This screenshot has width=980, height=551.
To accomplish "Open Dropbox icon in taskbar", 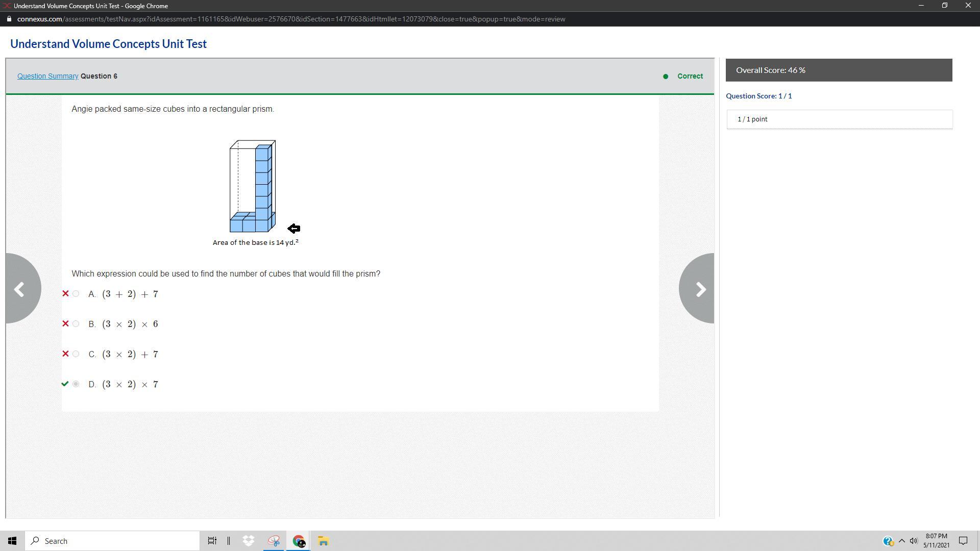I will pos(249,541).
